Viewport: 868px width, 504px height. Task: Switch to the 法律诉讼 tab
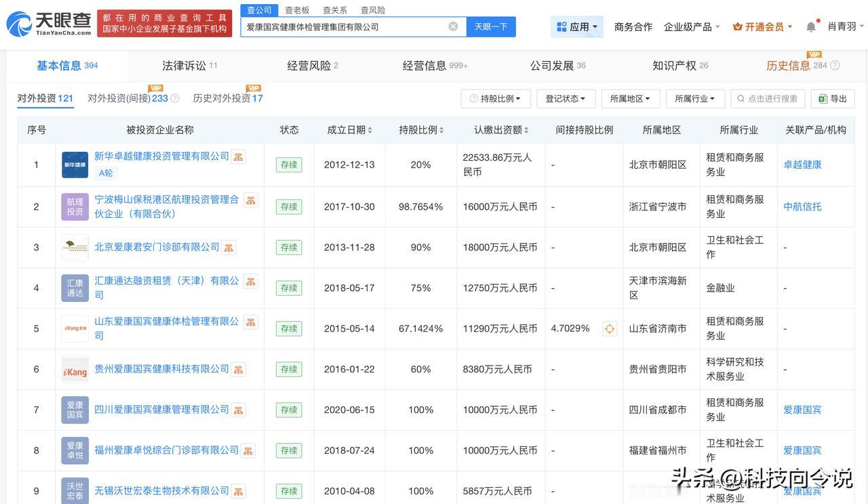190,66
